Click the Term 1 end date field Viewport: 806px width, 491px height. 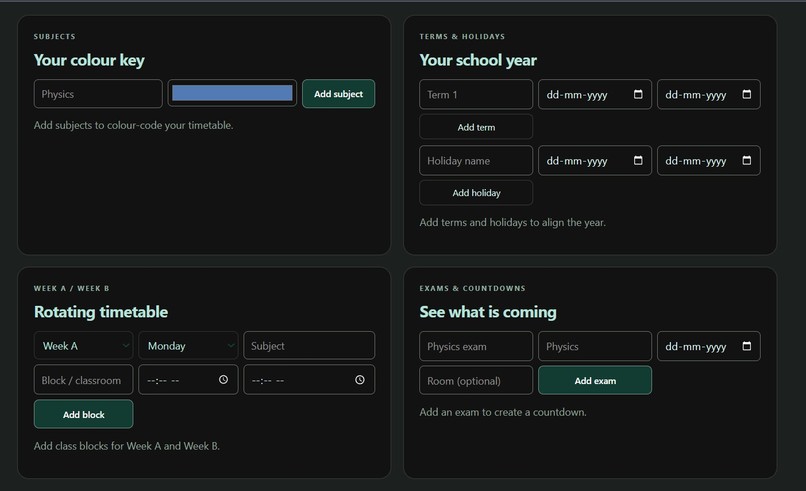point(708,94)
